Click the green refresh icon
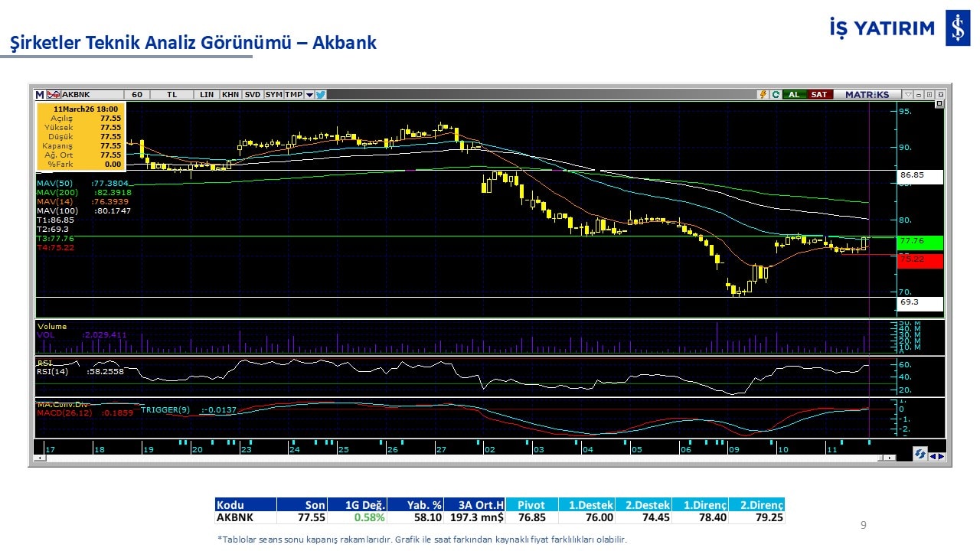980x551 pixels. click(x=776, y=94)
